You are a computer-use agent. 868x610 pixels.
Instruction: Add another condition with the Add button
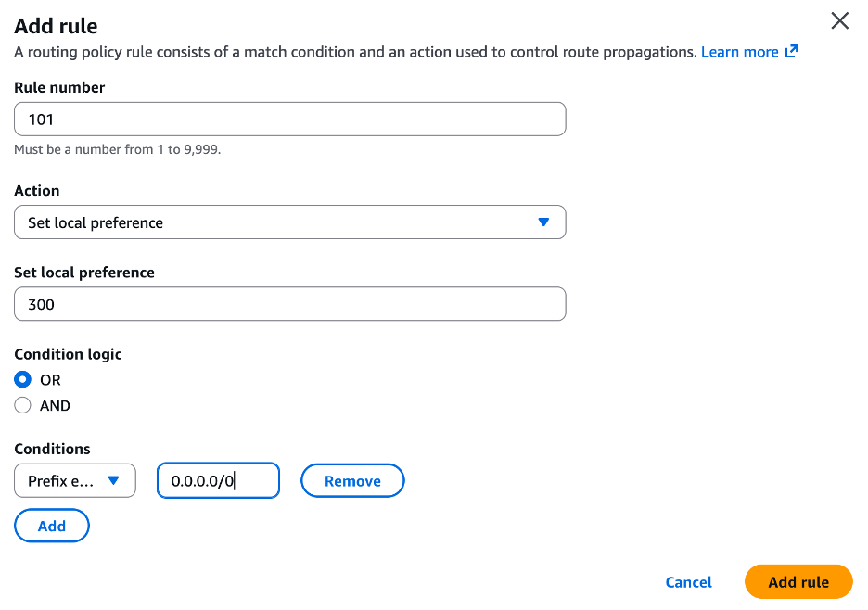point(51,526)
